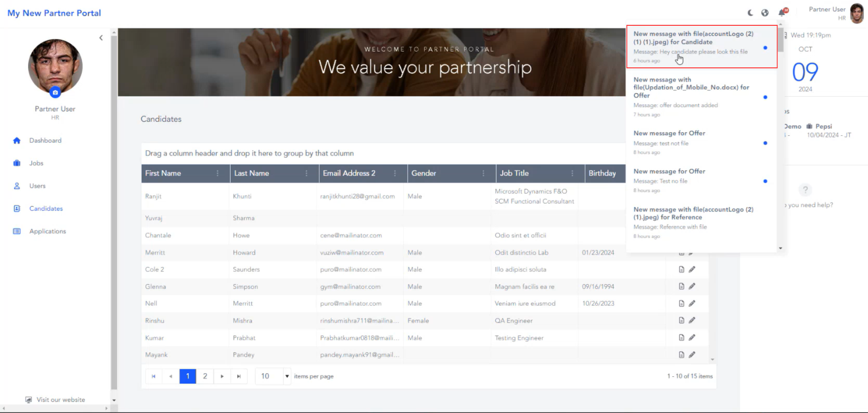View document for Glenna row
This screenshot has height=413, width=868.
pos(681,286)
